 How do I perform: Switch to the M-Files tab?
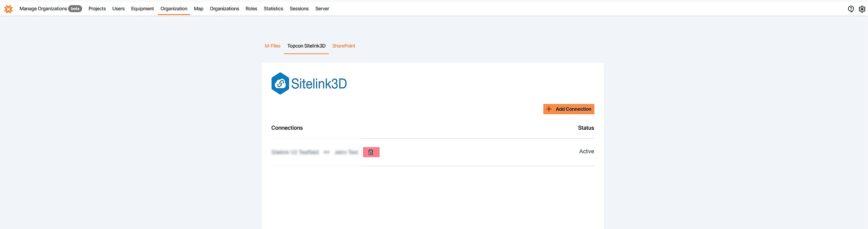pos(273,46)
